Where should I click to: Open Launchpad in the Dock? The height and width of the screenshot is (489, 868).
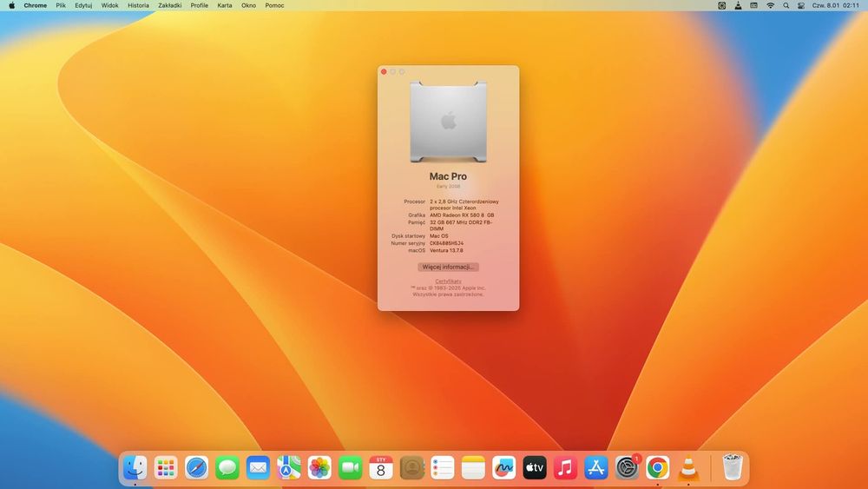pos(166,468)
